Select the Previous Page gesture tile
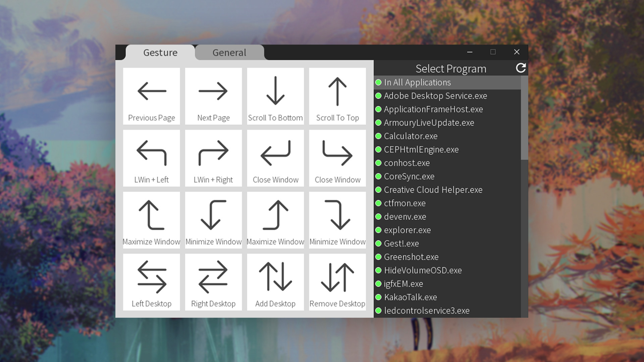Viewport: 644px width, 362px height. [151, 96]
